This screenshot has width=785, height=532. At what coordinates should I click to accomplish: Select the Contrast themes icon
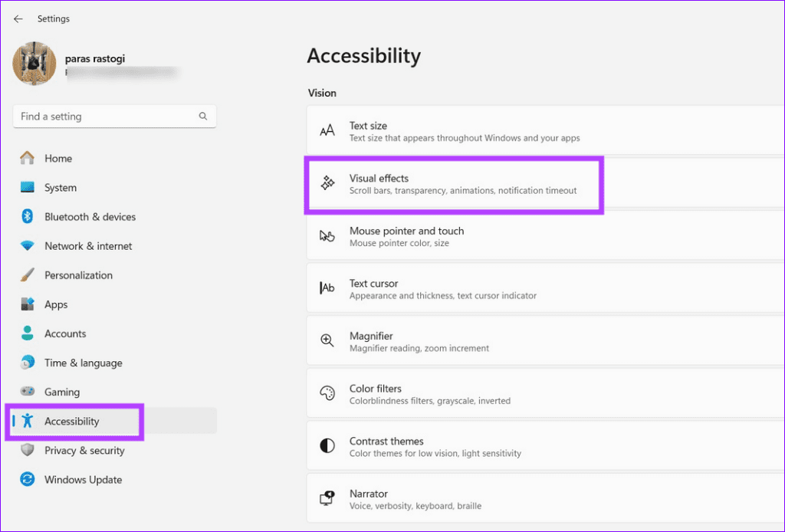(x=328, y=446)
